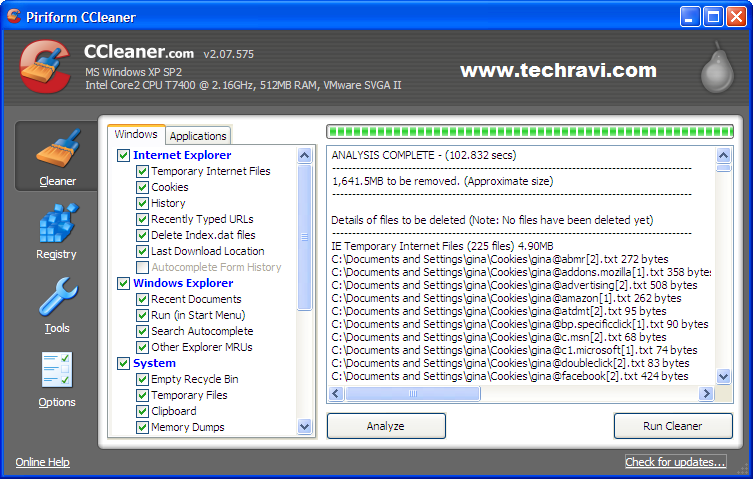Select the gina@amazon[1].txt entry
The width and height of the screenshot is (753, 479).
pyautogui.click(x=506, y=298)
